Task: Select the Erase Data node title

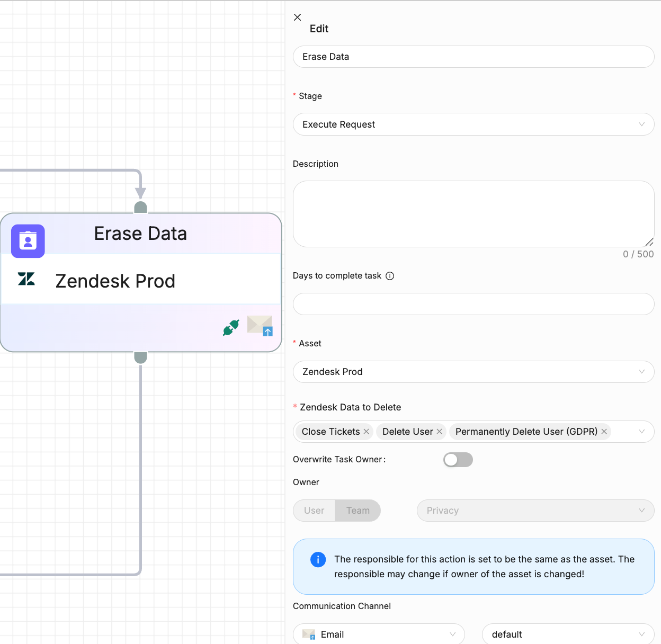Action: [x=140, y=234]
